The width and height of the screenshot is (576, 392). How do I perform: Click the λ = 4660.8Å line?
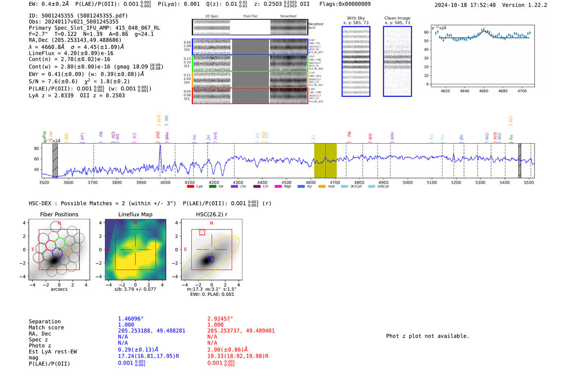point(76,47)
